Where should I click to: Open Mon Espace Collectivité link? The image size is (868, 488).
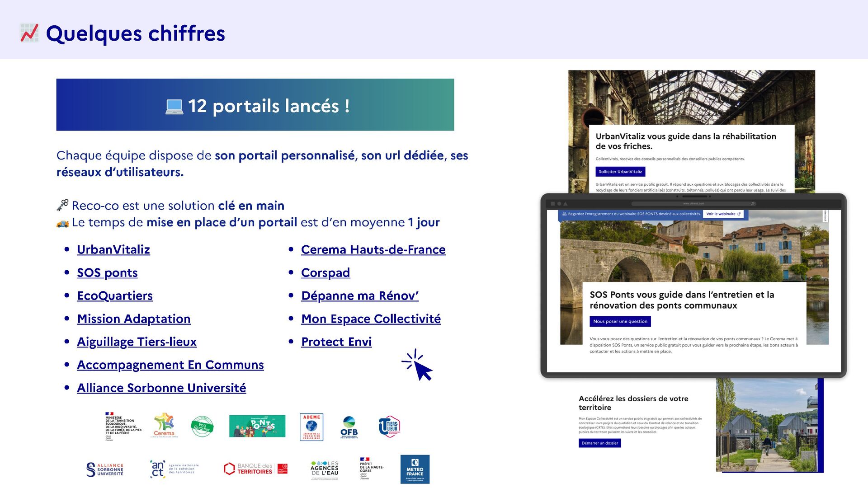click(371, 319)
